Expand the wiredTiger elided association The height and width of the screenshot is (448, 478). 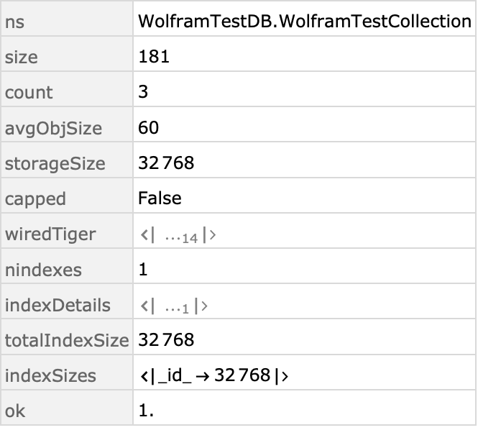[x=178, y=236]
